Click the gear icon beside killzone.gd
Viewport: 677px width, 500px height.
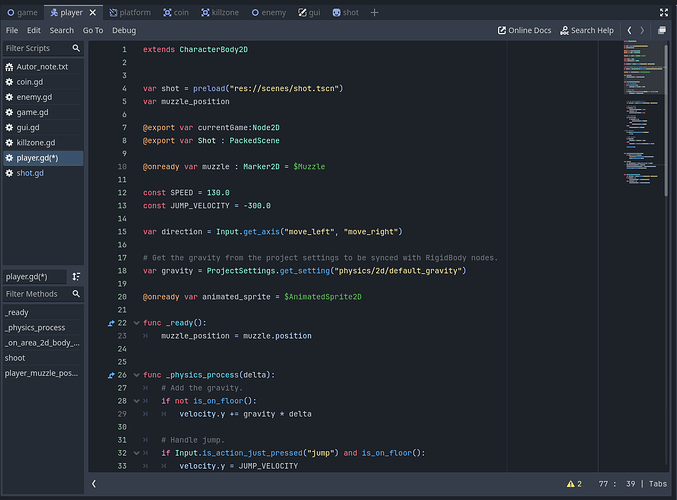tap(9, 142)
